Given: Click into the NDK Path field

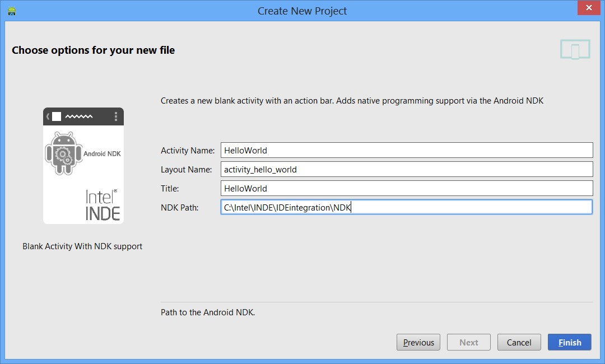Looking at the screenshot, I should tap(407, 207).
